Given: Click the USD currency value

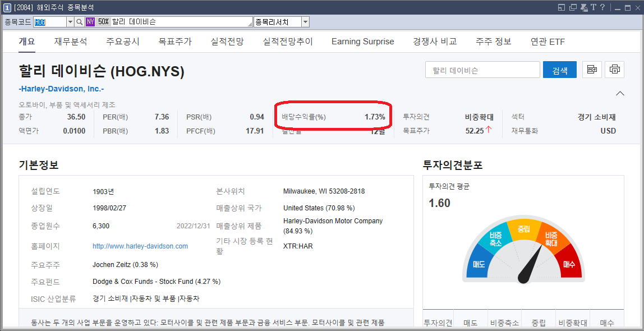Looking at the screenshot, I should pyautogui.click(x=608, y=131).
